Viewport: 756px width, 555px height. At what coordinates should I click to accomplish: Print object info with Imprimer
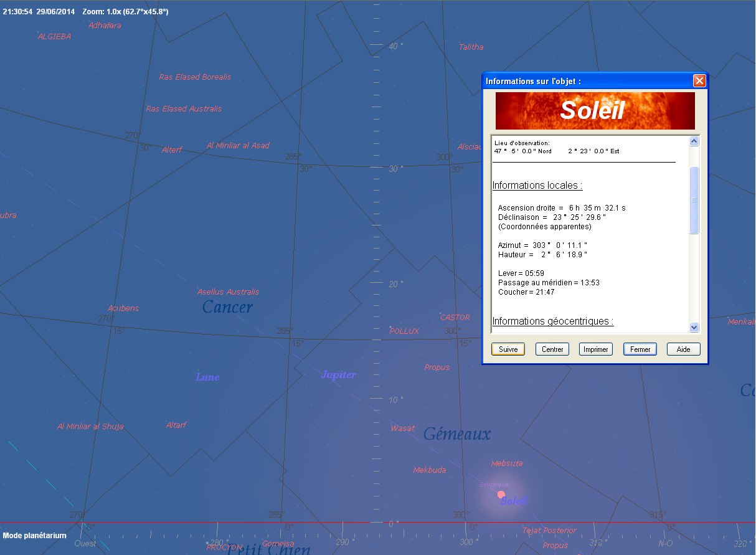tap(595, 349)
